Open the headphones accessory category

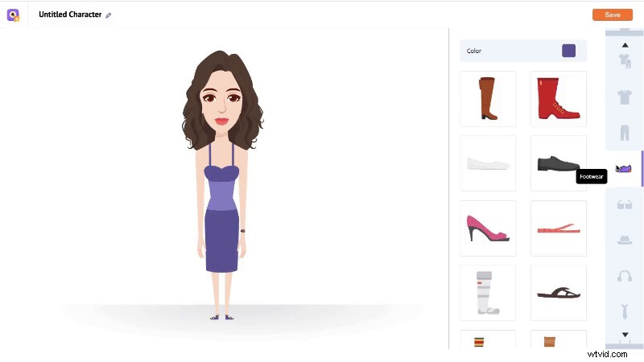(x=625, y=276)
